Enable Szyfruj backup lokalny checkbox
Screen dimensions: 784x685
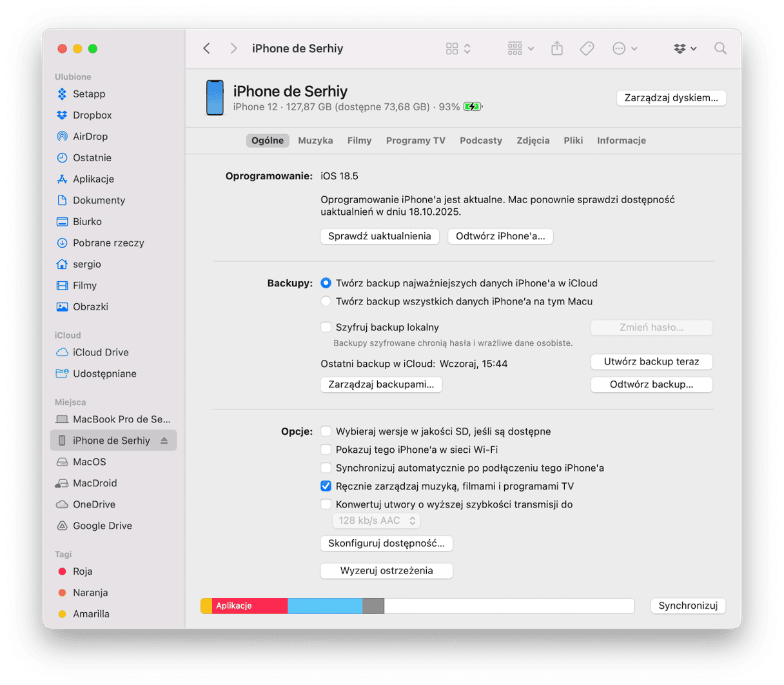(326, 327)
